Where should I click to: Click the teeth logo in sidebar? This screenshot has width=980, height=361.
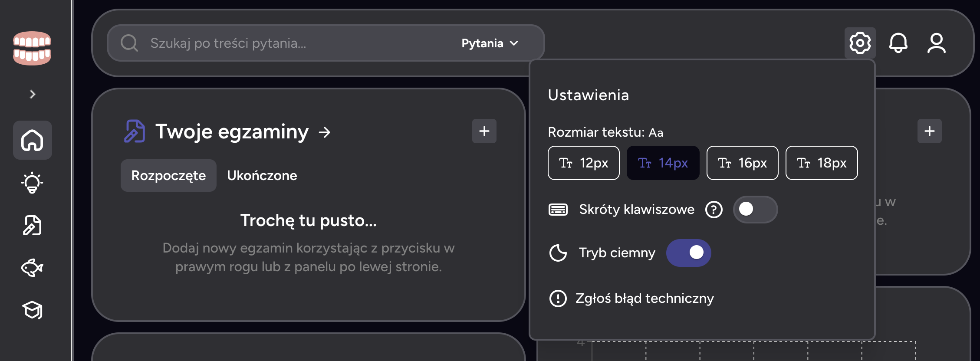[32, 48]
